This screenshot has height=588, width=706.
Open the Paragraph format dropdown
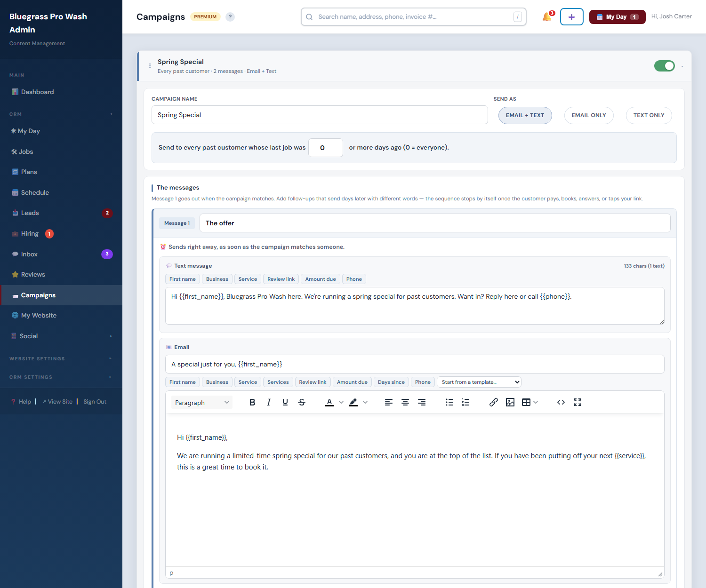(x=202, y=403)
